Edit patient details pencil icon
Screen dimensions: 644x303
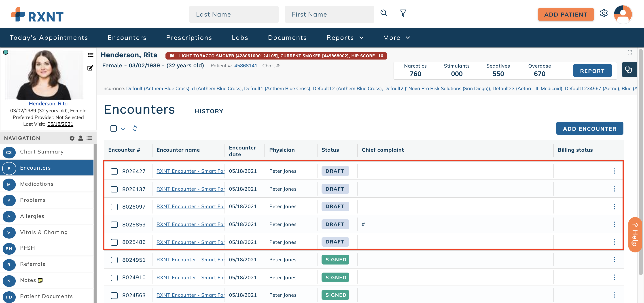coord(90,68)
